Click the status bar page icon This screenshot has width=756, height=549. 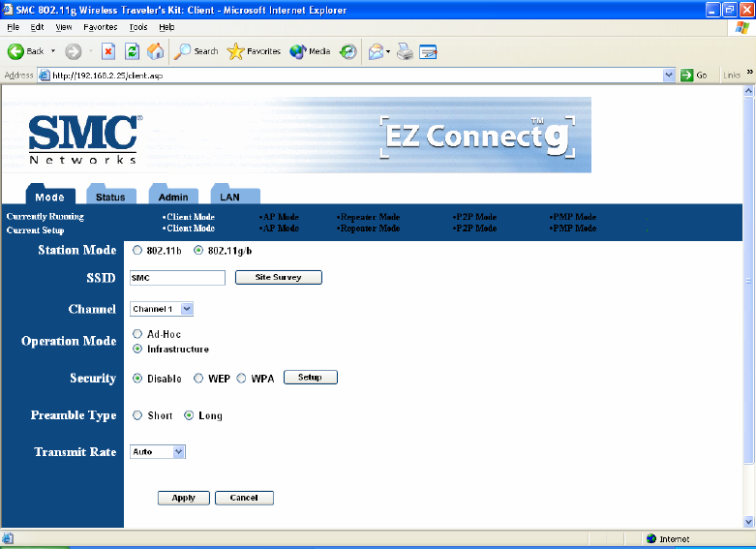(8, 538)
